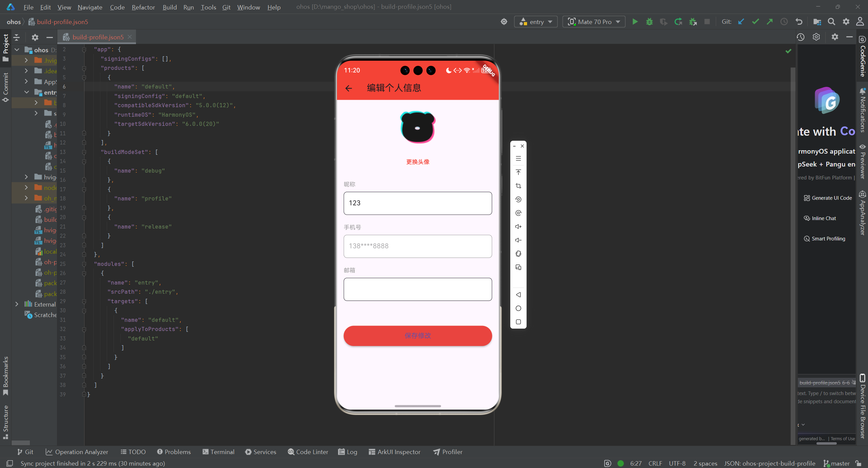Click the Debug bug icon
The image size is (868, 468).
click(x=649, y=22)
